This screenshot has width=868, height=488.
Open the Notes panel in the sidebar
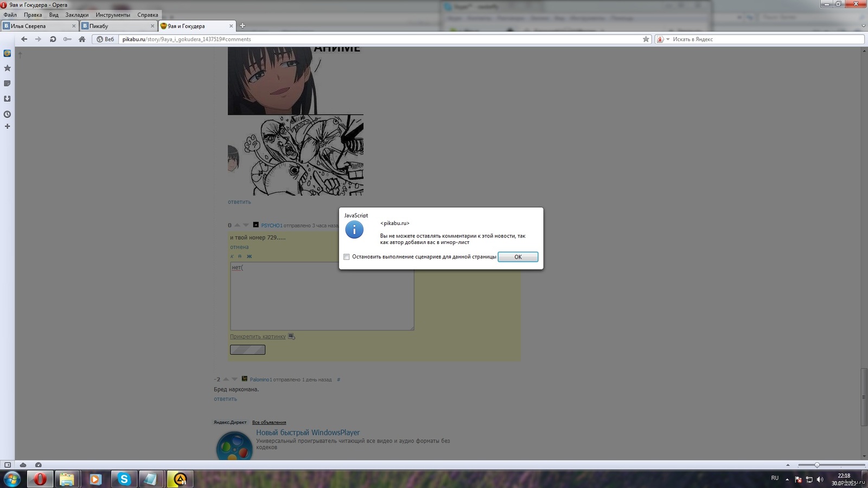click(x=7, y=84)
